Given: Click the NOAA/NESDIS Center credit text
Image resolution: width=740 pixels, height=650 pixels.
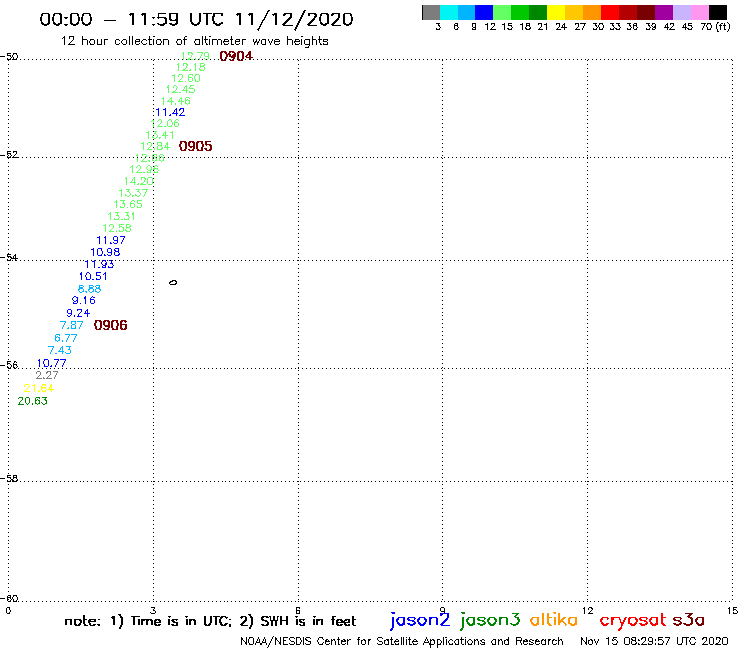Looking at the screenshot, I should [x=402, y=642].
